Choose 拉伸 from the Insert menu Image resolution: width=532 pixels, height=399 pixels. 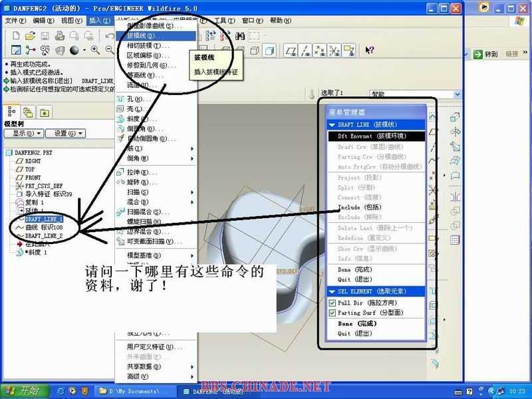click(156, 172)
